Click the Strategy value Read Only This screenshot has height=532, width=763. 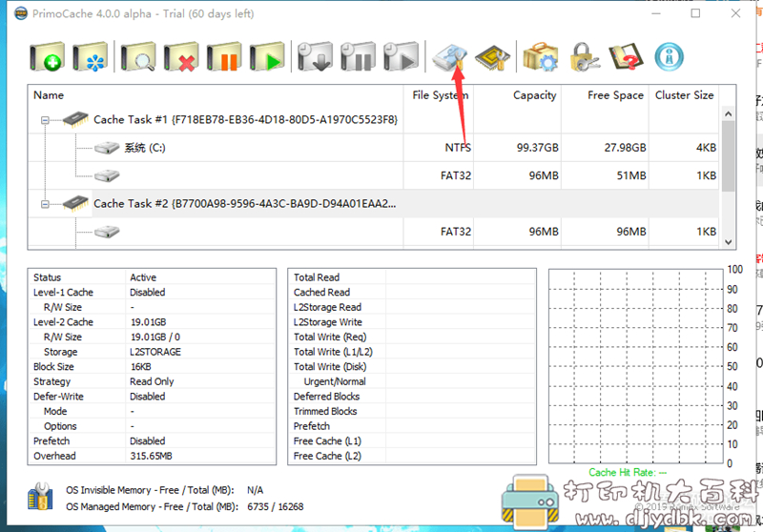pos(152,381)
